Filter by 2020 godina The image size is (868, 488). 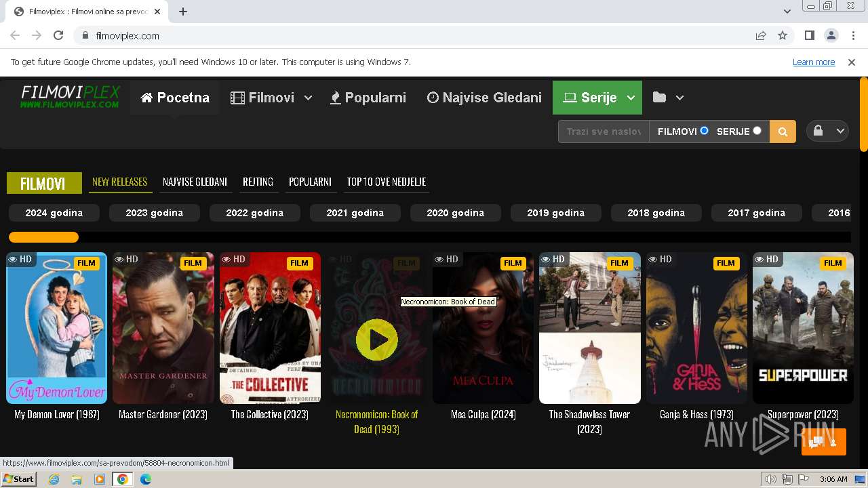click(x=456, y=213)
